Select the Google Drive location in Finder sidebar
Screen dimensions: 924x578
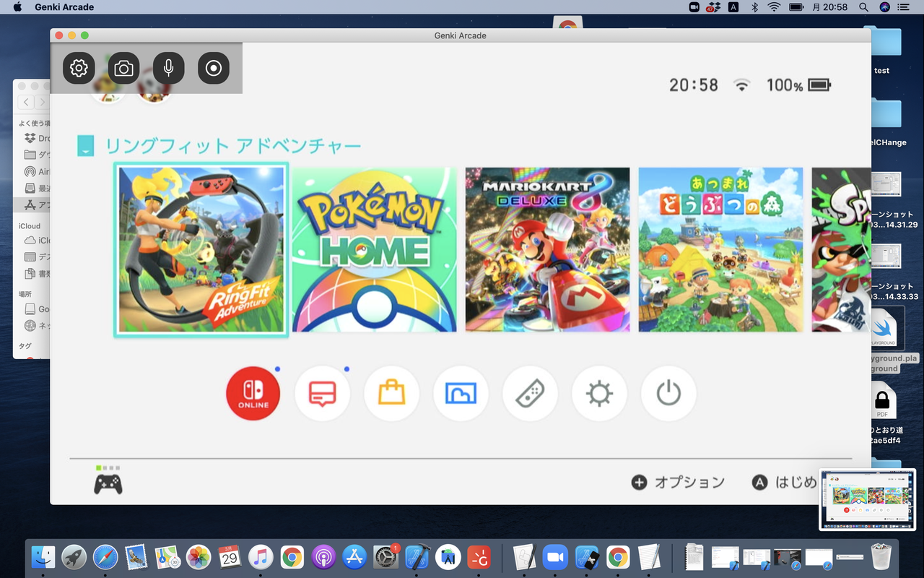point(37,309)
